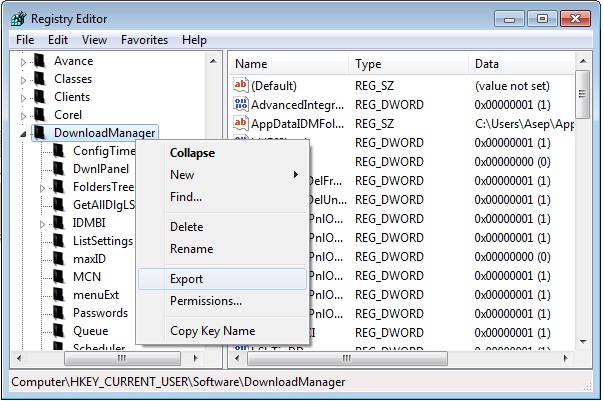Select the Passwords subkey label

[100, 313]
